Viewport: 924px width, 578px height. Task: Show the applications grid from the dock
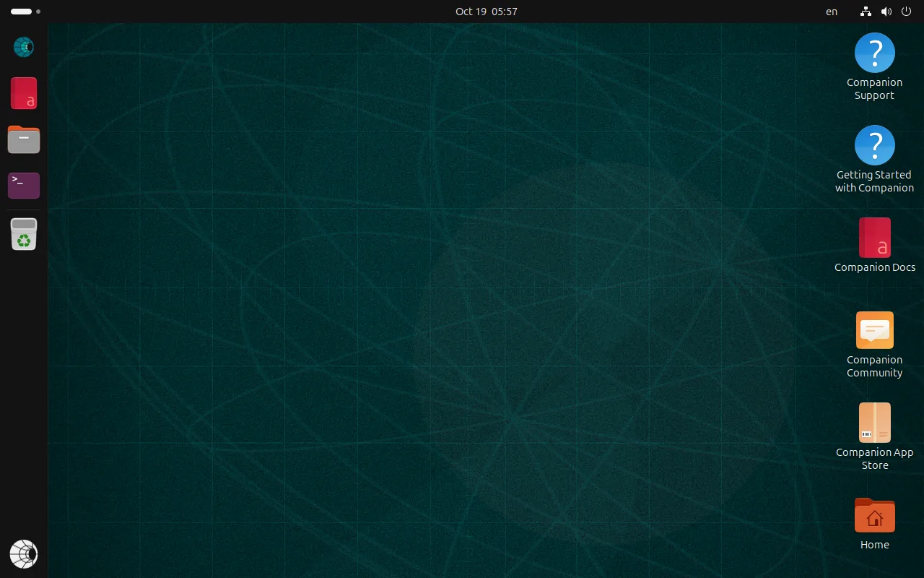coord(24,554)
